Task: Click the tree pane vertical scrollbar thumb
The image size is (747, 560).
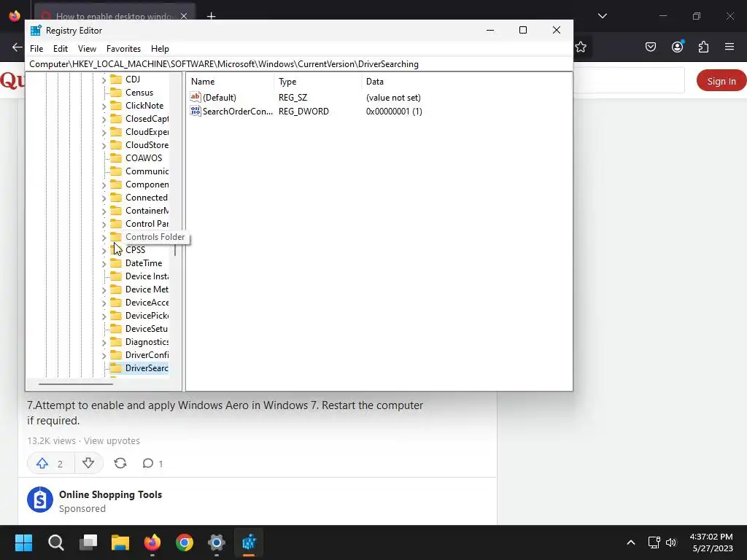Action: click(x=175, y=250)
